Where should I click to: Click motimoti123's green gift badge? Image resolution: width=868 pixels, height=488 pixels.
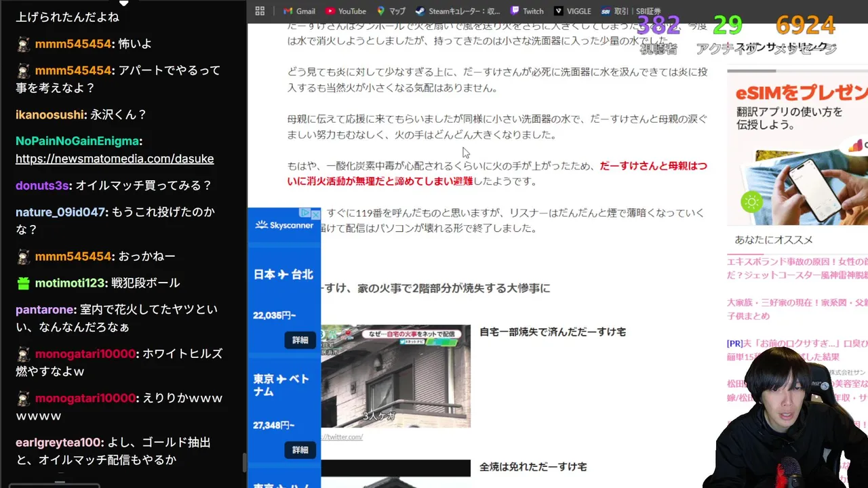point(24,283)
